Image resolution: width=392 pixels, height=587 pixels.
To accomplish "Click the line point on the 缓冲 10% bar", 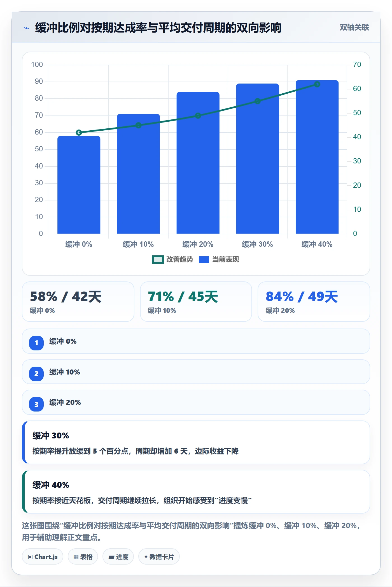I will (138, 125).
